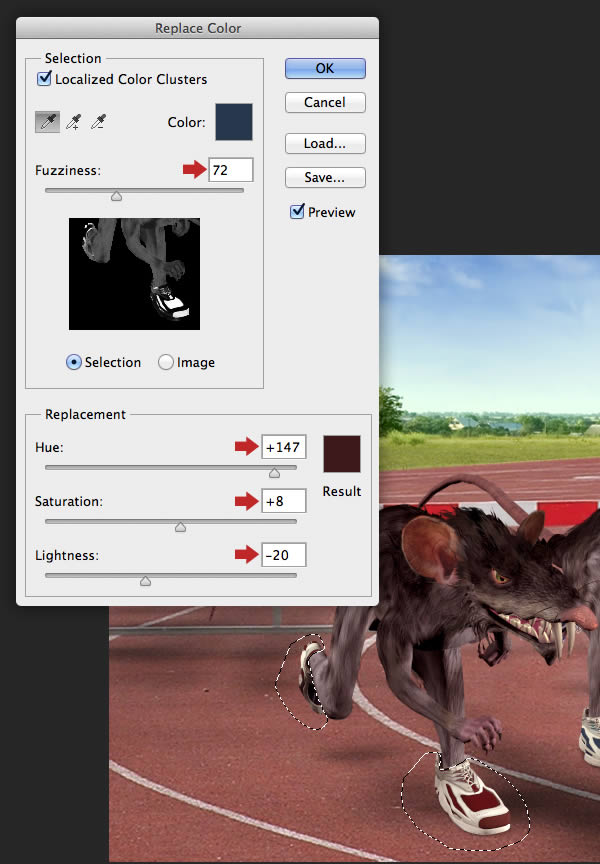Open the Result color swatch

pyautogui.click(x=342, y=453)
